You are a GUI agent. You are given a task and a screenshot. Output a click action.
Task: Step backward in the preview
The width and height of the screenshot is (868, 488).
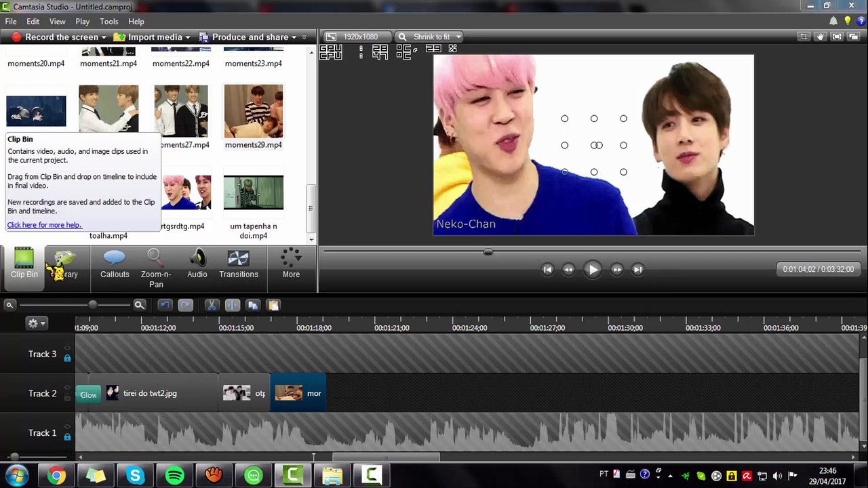pos(568,270)
